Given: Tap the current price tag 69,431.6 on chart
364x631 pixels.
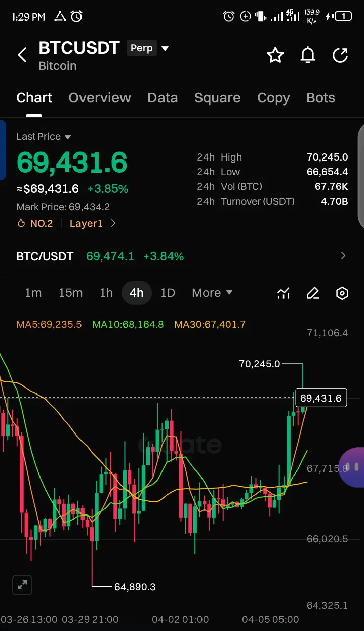Looking at the screenshot, I should (x=321, y=398).
